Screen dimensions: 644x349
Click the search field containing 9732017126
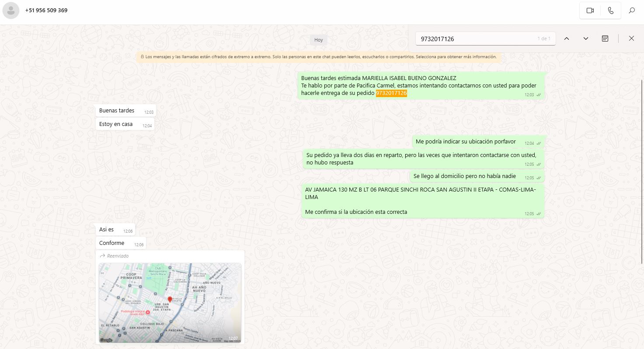point(477,39)
